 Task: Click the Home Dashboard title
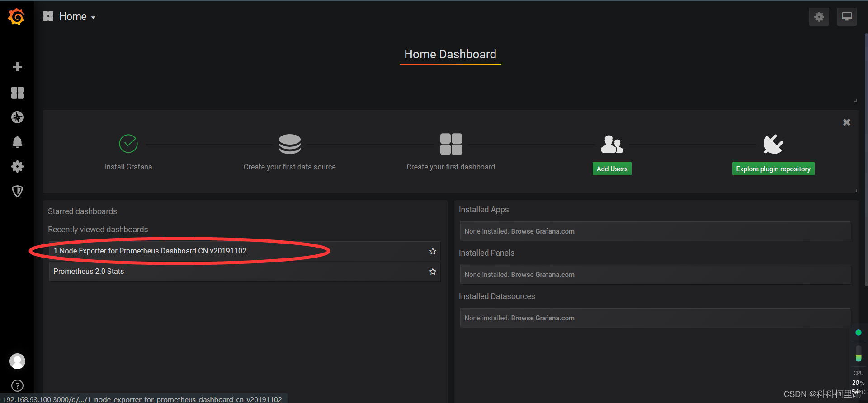pos(450,54)
